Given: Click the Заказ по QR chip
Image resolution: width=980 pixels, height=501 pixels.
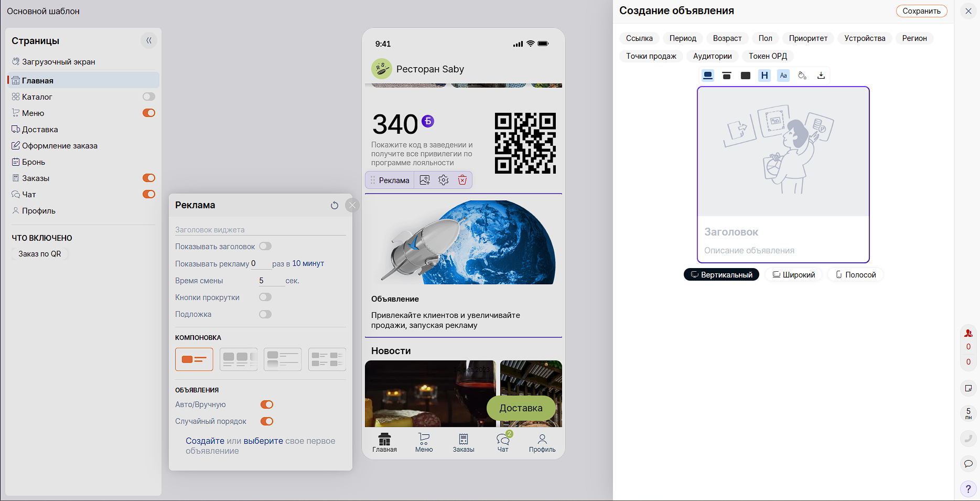Looking at the screenshot, I should click(40, 254).
